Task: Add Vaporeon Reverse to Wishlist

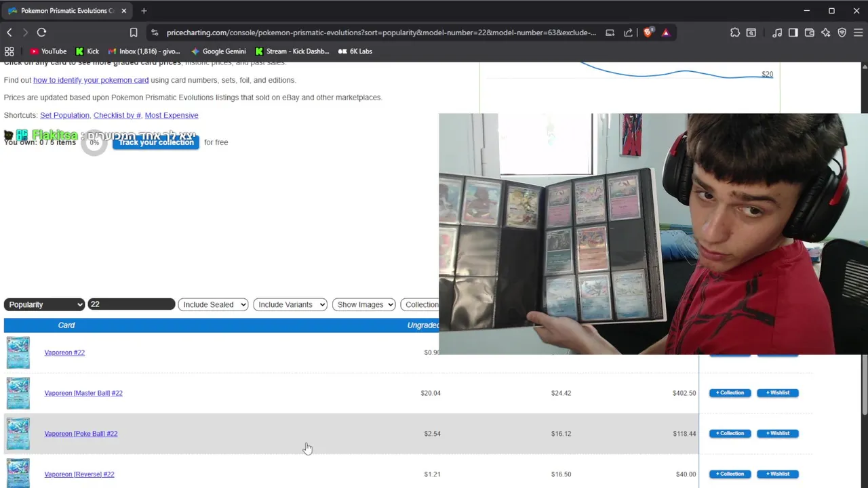Action: (778, 474)
